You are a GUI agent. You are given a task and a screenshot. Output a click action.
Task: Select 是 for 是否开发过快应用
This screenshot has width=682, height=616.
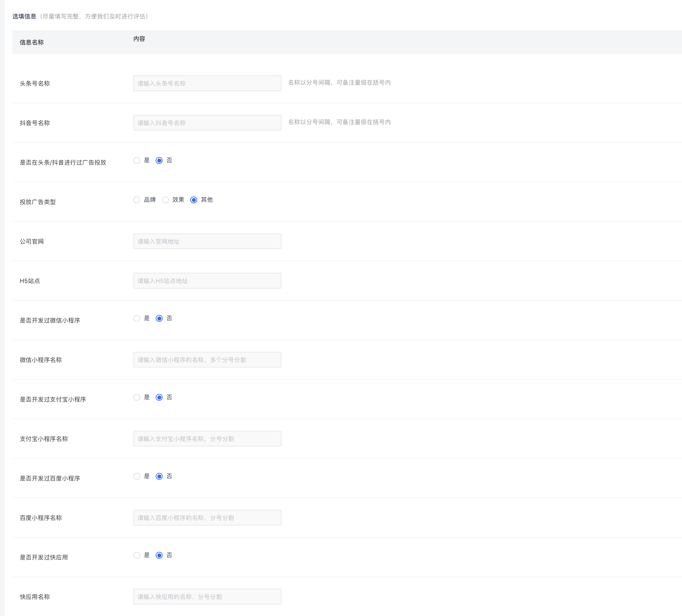point(137,555)
